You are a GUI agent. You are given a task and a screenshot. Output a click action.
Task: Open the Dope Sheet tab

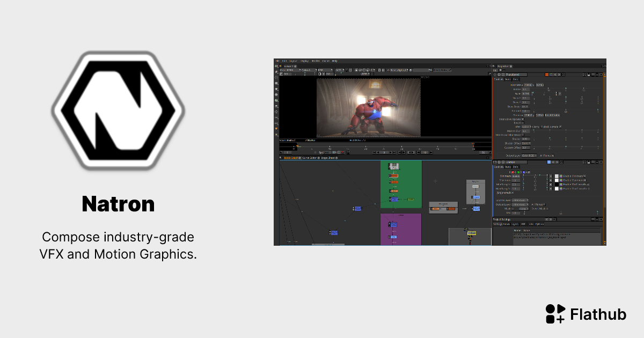coord(327,158)
